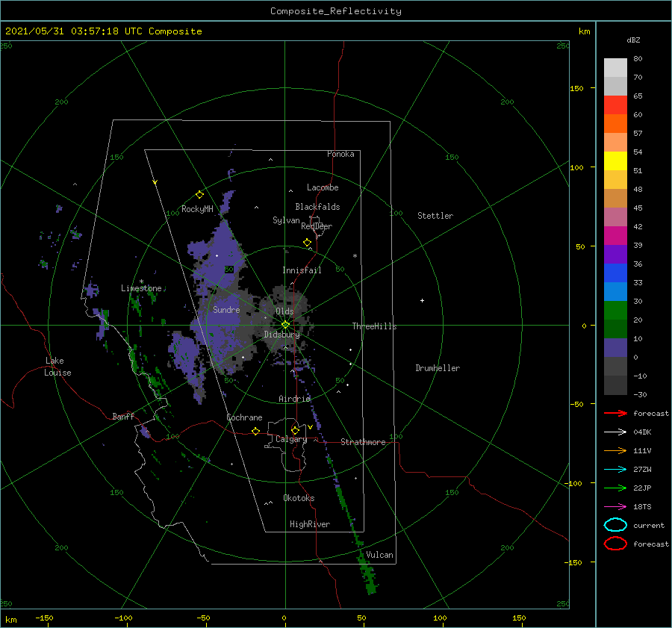This screenshot has height=628, width=672.
Task: Click the 51 dBZ yellow color swatch
Action: click(615, 161)
